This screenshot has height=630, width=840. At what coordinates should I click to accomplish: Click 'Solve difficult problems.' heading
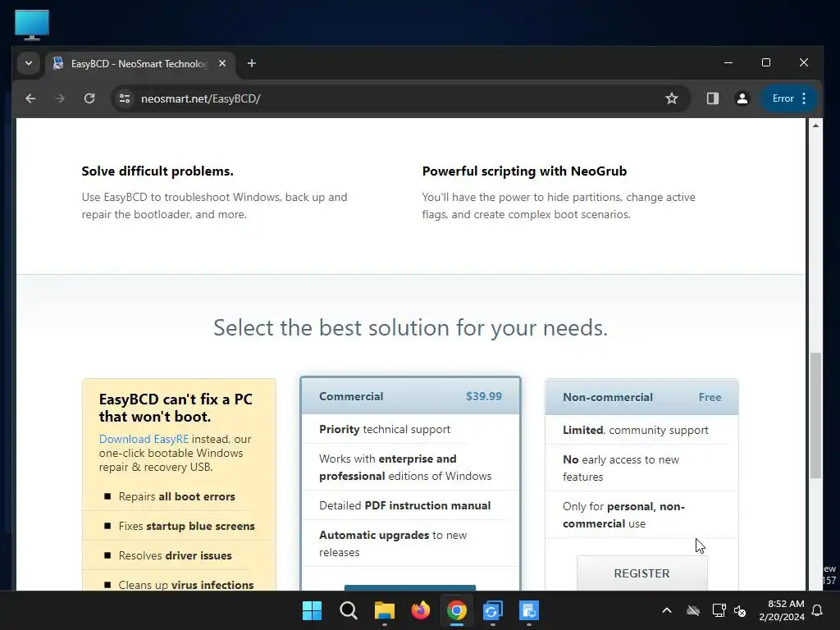tap(157, 171)
